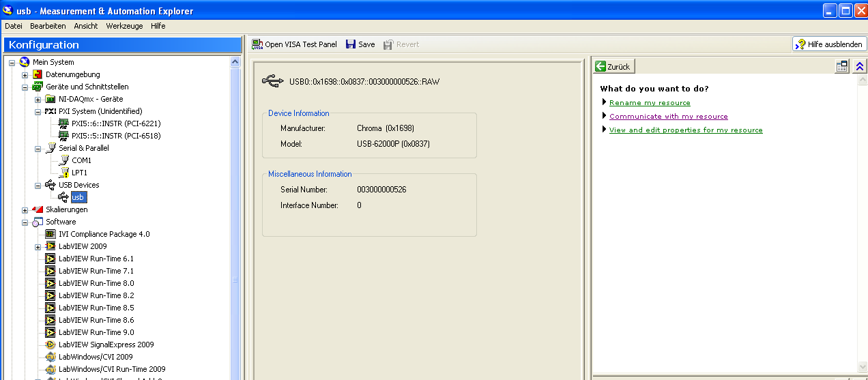
Task: Click the LabWindows/CVI 2009 icon
Action: (50, 357)
